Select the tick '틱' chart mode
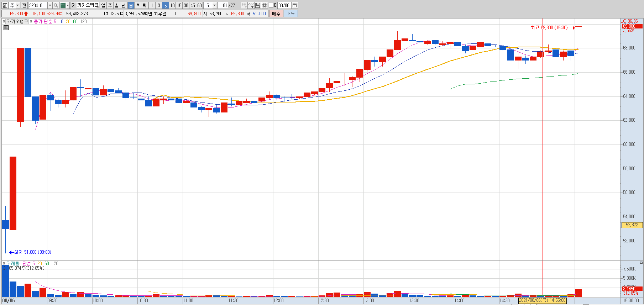The image size is (644, 305). click(x=145, y=5)
